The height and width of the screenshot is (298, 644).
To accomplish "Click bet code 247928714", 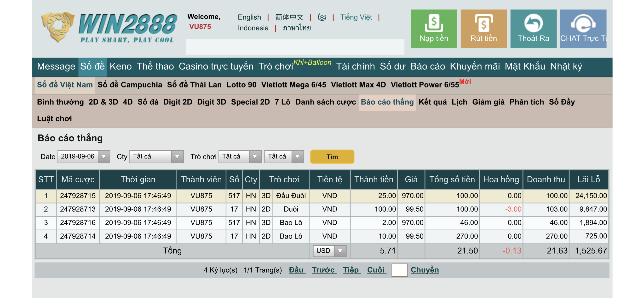I will pyautogui.click(x=78, y=236).
